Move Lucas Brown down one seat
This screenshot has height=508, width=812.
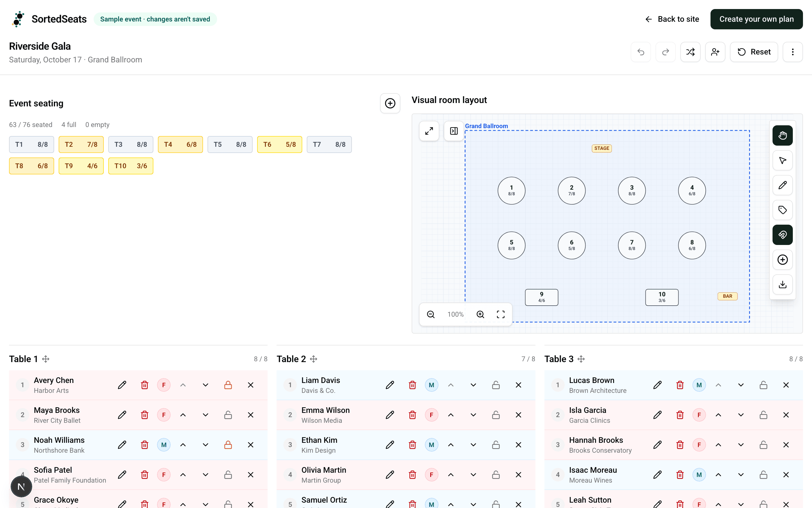(741, 385)
